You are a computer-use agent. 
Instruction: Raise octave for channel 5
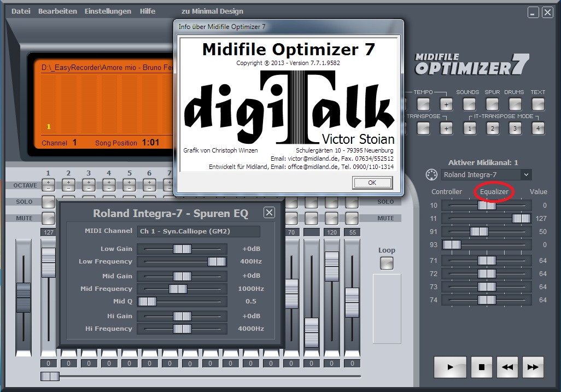[x=129, y=183]
